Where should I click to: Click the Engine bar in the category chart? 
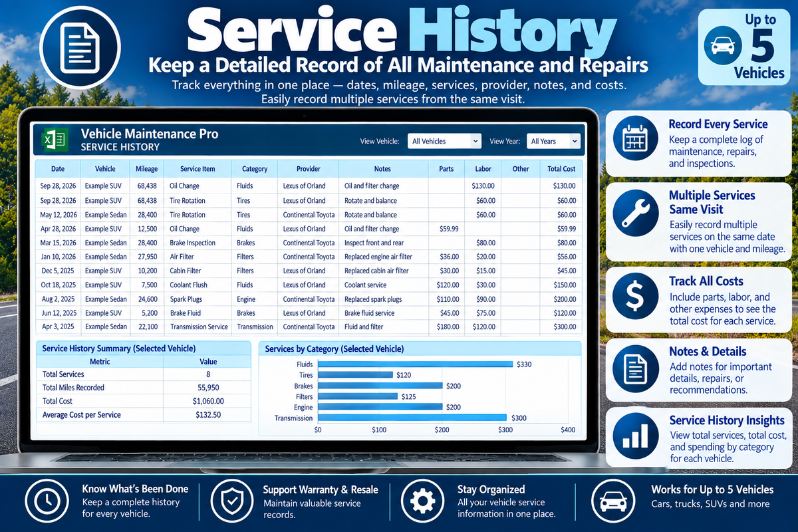click(x=380, y=407)
